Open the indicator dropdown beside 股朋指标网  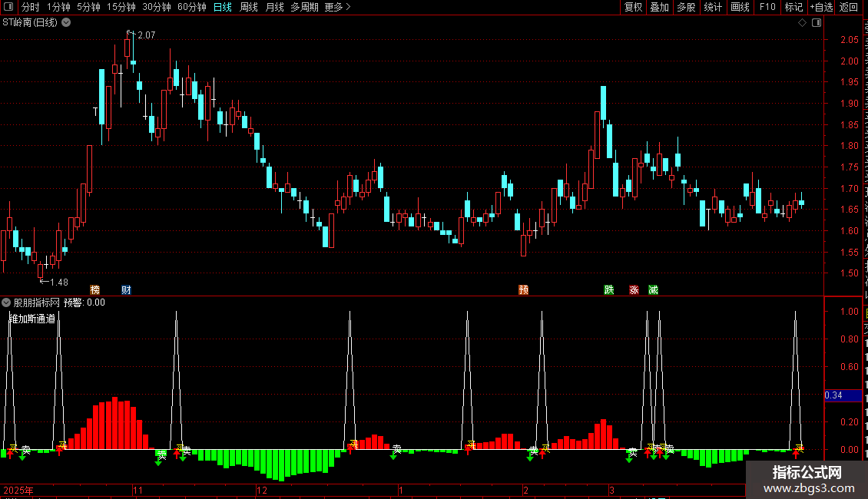(6, 302)
